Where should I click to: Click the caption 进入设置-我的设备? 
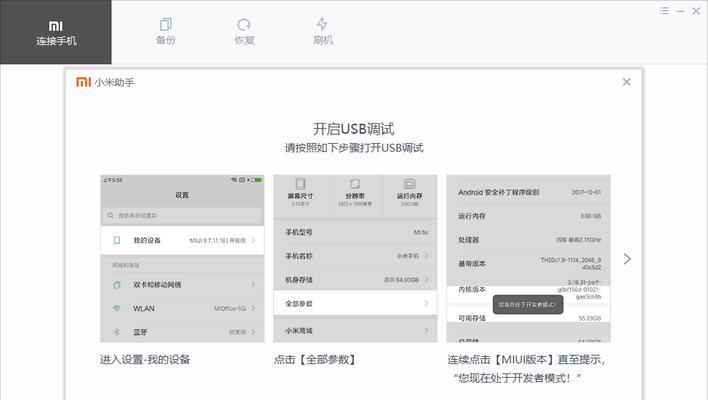[145, 360]
